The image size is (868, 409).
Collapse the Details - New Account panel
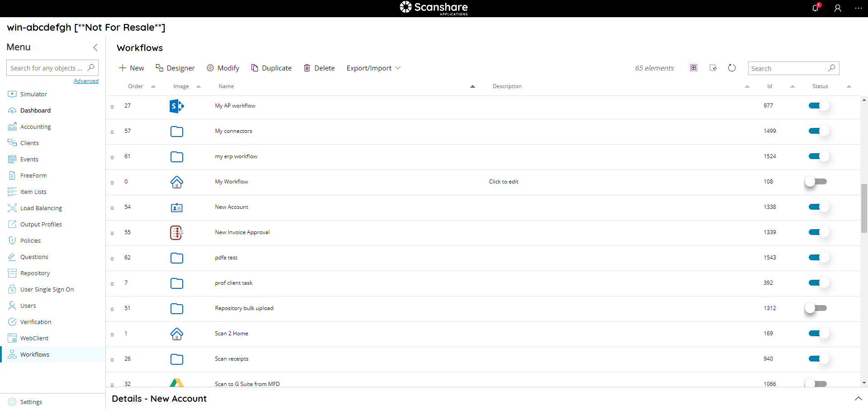pyautogui.click(x=858, y=399)
